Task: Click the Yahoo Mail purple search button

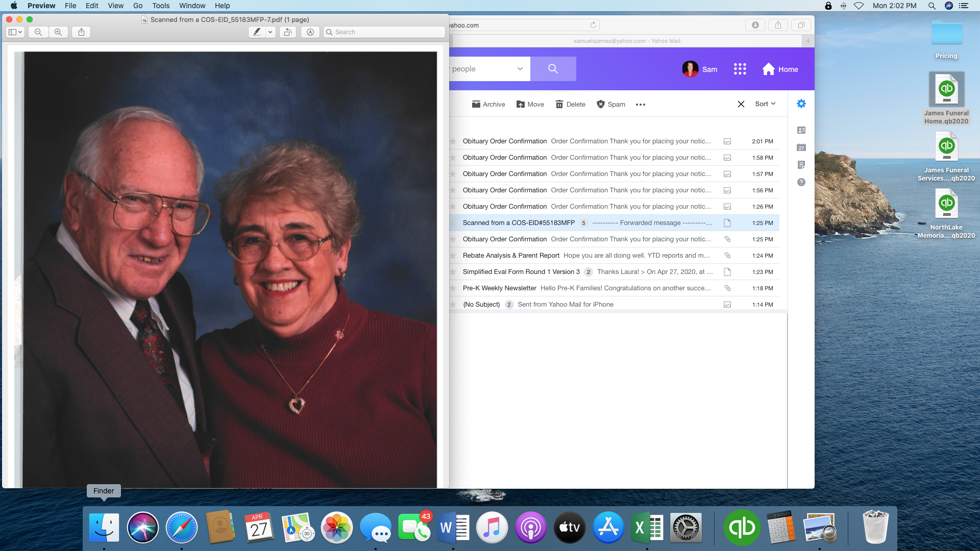Action: [553, 69]
